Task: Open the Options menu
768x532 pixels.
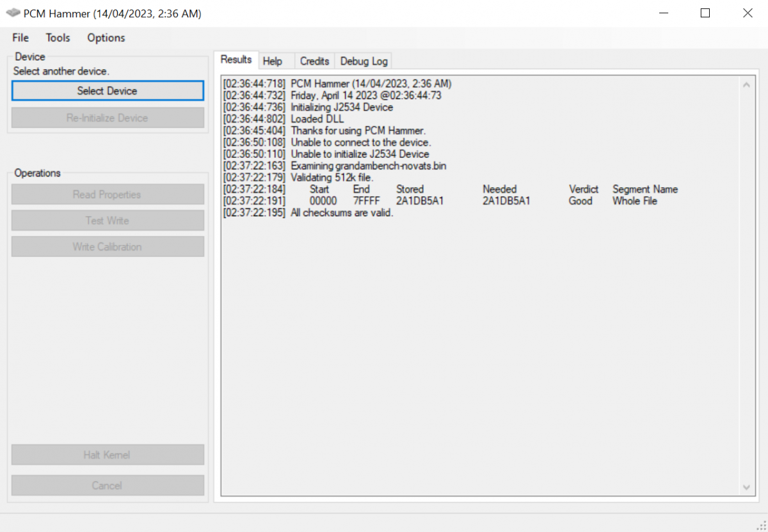Action: (x=106, y=38)
